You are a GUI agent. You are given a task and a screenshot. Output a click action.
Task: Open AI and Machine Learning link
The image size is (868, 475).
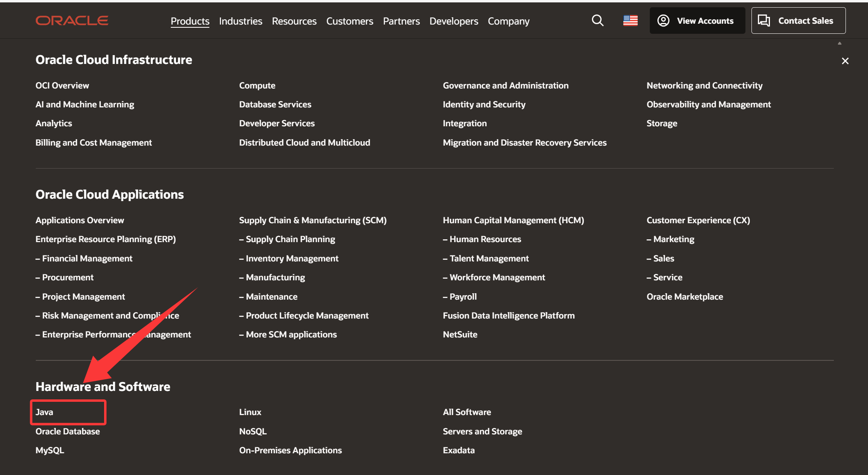point(85,104)
